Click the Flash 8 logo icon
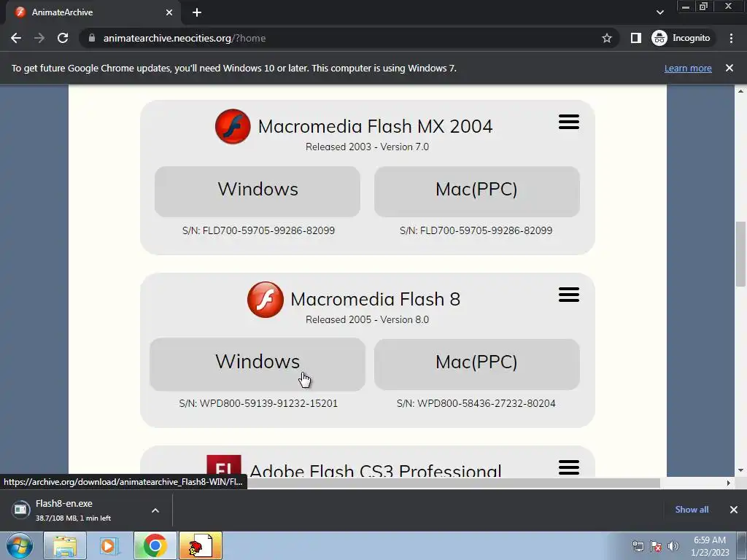The image size is (747, 560). pyautogui.click(x=266, y=300)
